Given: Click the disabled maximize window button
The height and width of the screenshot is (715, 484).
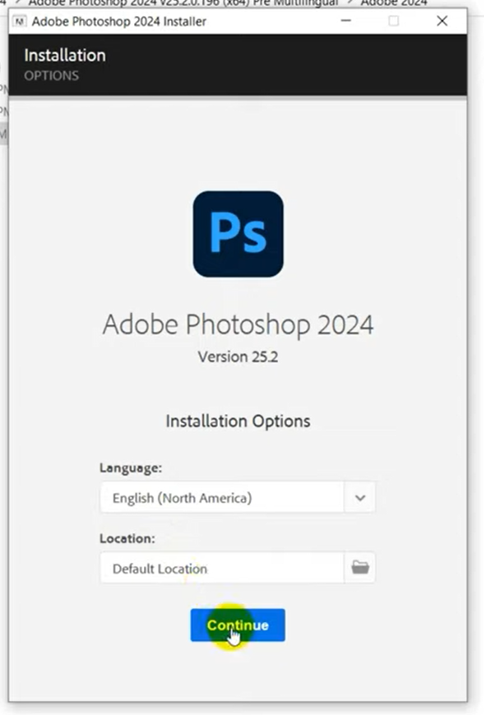Looking at the screenshot, I should coord(394,21).
